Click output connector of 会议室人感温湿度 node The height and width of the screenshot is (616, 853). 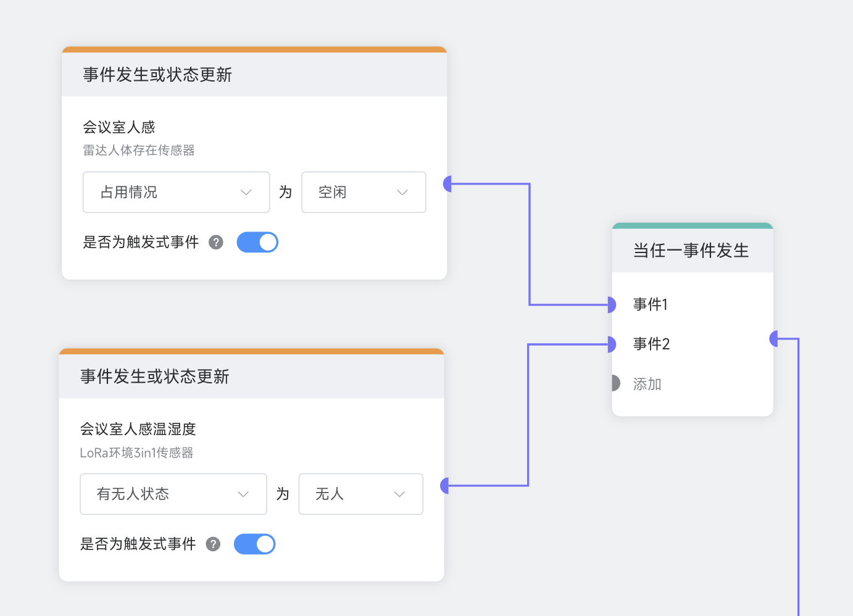445,486
